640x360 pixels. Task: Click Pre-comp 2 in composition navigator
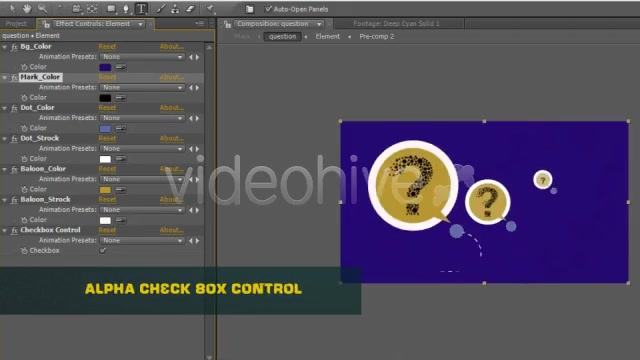coord(377,36)
